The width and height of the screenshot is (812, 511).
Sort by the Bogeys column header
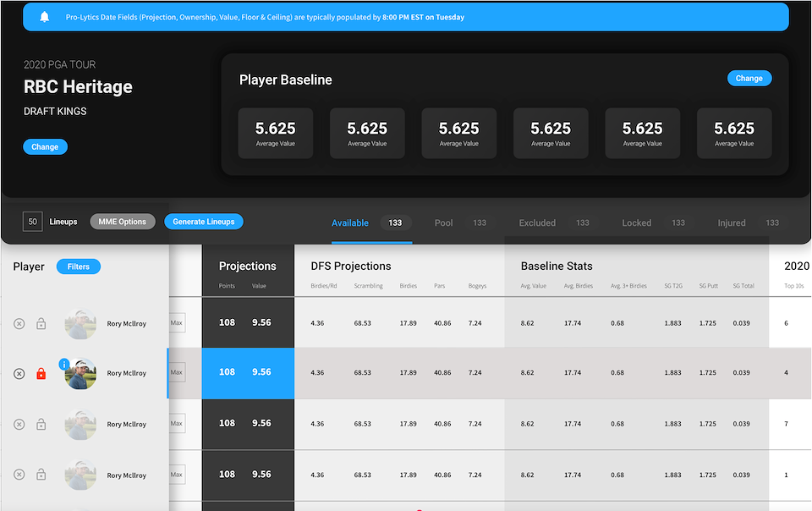coord(477,286)
